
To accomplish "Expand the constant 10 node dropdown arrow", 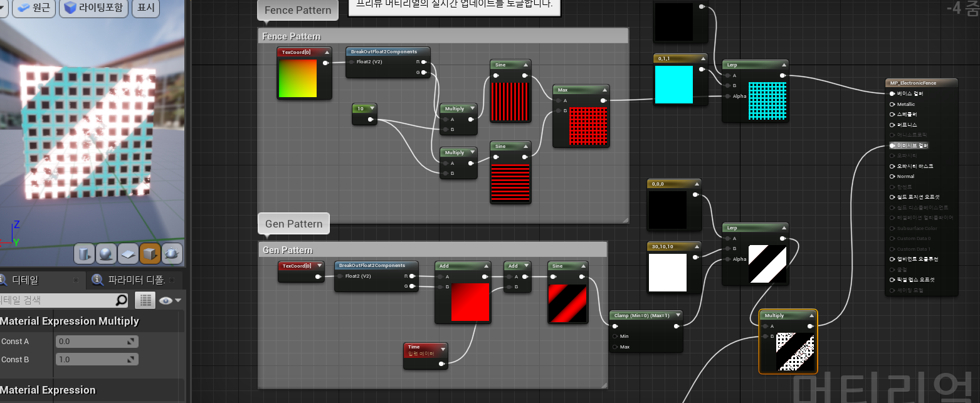I will [372, 108].
